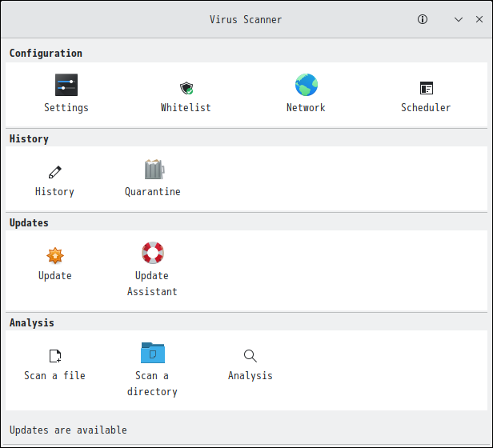
Task: Click the Virus Scanner window title
Action: [246, 19]
